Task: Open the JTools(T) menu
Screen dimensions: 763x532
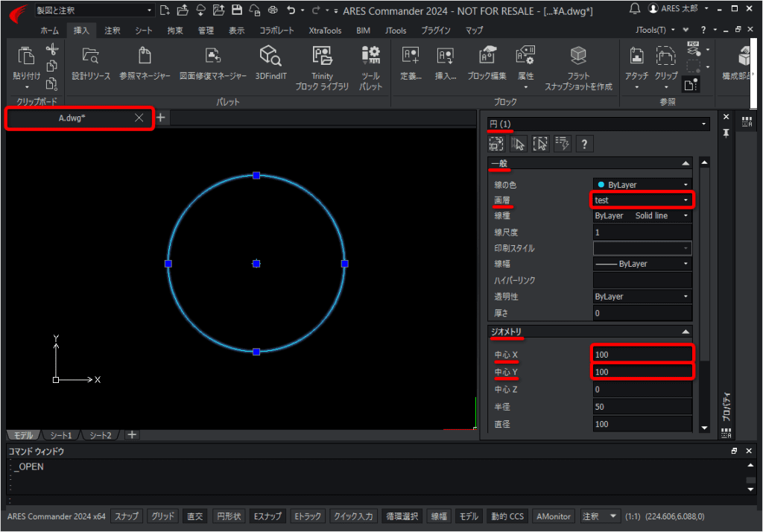Action: (x=654, y=31)
